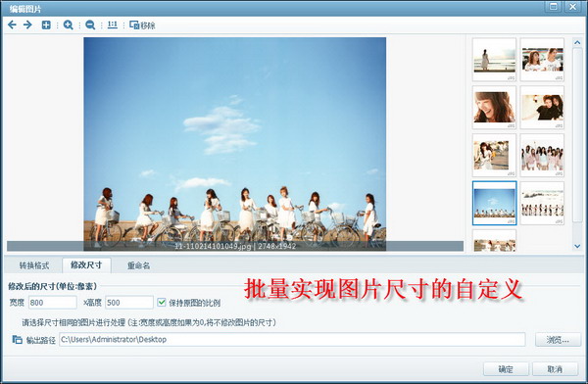Viewport: 588px width, 384px height.
Task: Click the 输出路径 field with Desktop path
Action: click(x=292, y=340)
